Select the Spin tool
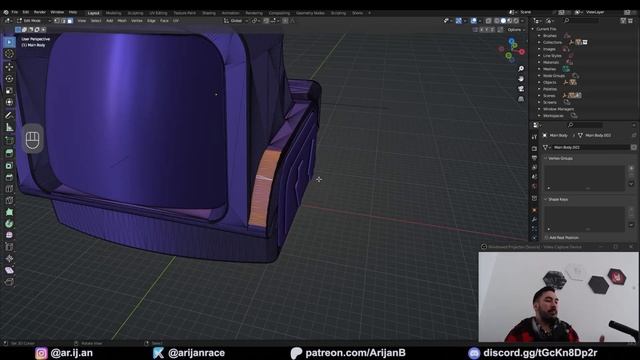 9,224
